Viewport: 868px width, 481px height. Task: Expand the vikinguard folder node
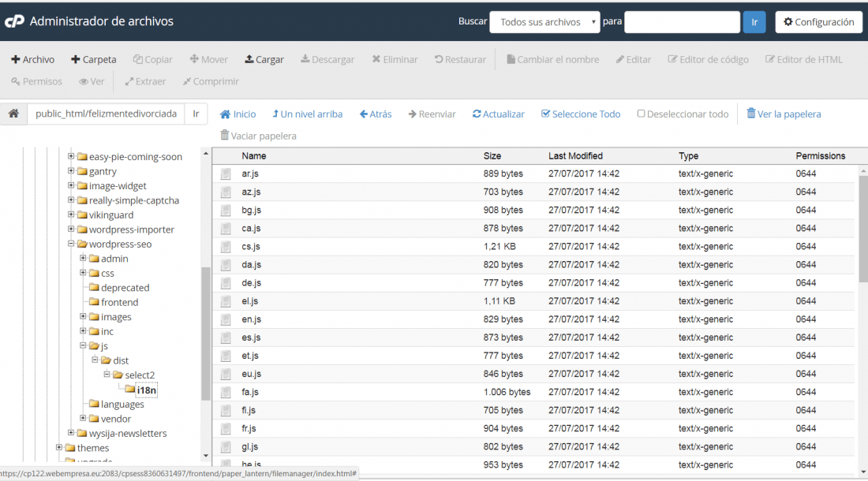pyautogui.click(x=71, y=214)
